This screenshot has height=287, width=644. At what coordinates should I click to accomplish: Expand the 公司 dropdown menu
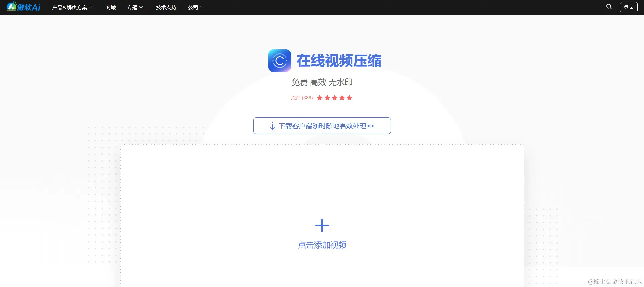click(x=195, y=7)
